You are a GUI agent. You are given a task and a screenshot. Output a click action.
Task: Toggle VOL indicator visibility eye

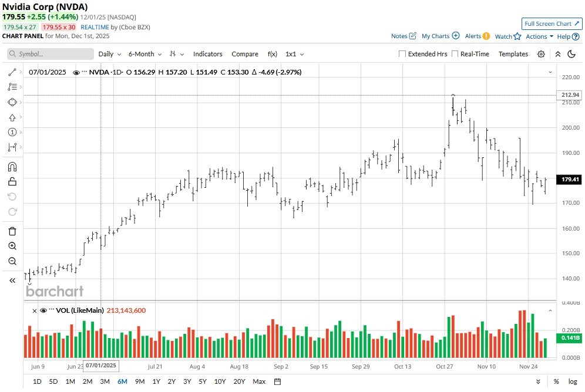(43, 310)
